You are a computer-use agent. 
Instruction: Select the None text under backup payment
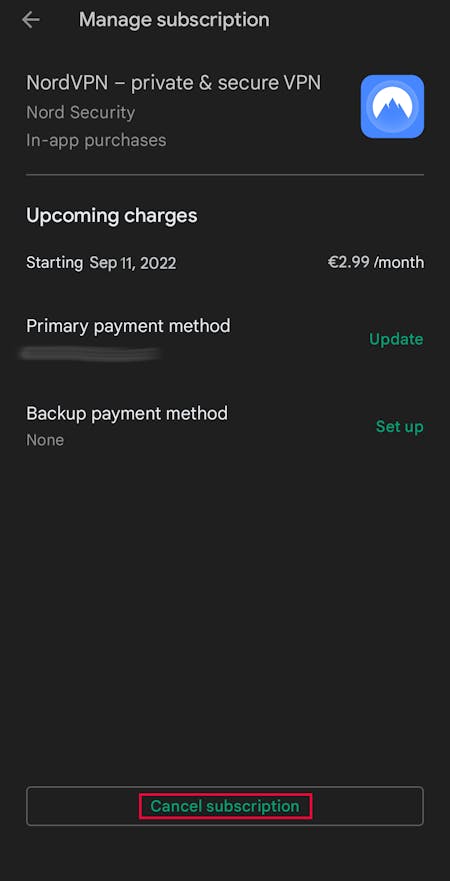(45, 440)
